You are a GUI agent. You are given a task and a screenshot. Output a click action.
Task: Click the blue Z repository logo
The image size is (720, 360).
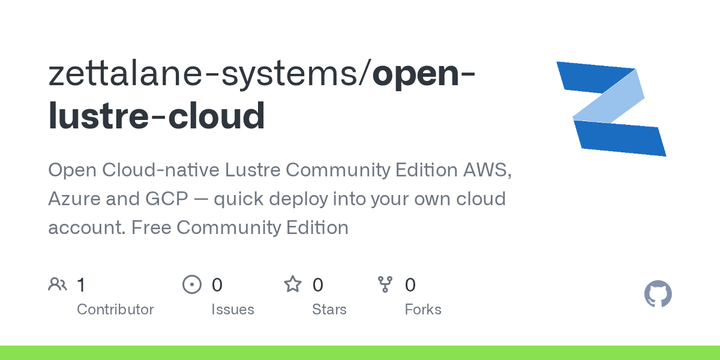[x=611, y=109]
